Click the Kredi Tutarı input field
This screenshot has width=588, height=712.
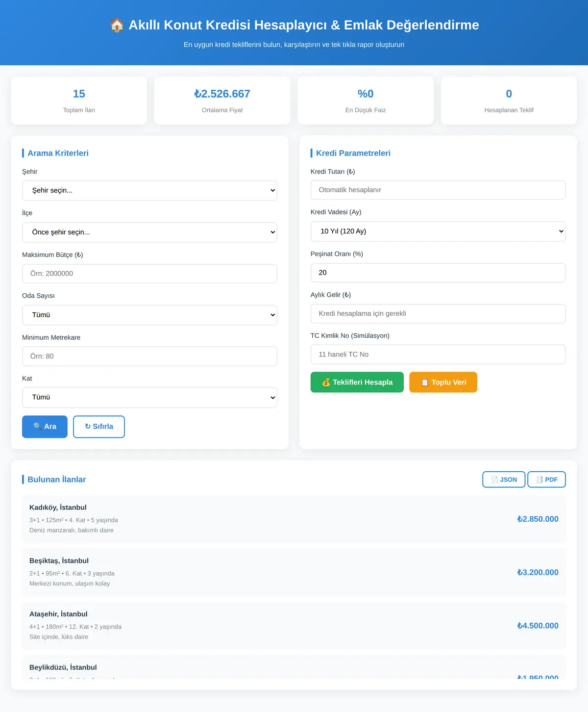[x=438, y=190]
